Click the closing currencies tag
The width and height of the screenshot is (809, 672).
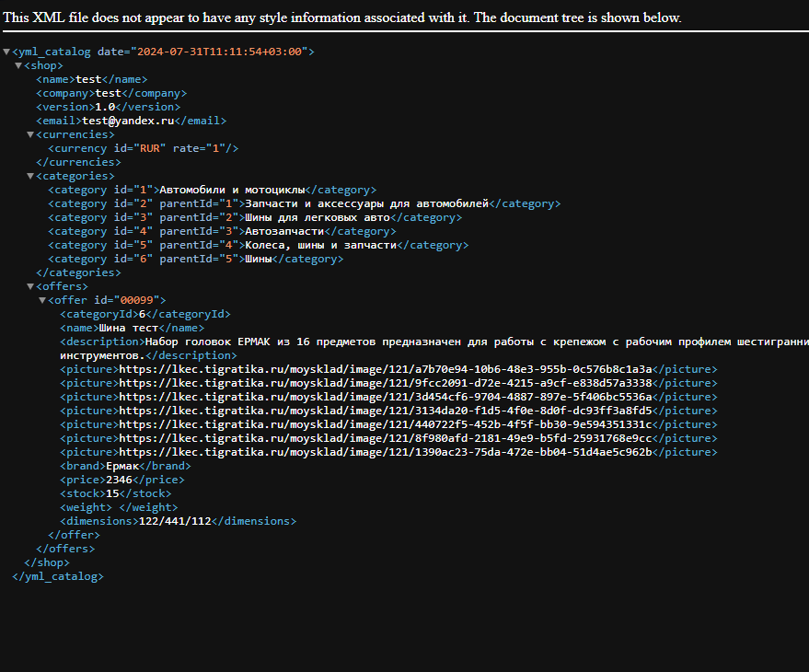point(78,162)
